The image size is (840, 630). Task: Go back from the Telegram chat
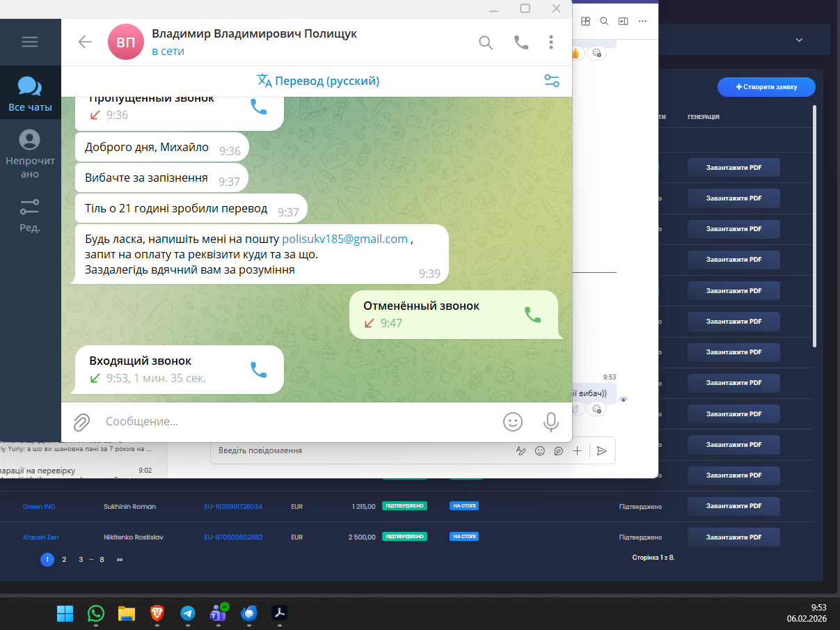(x=85, y=42)
